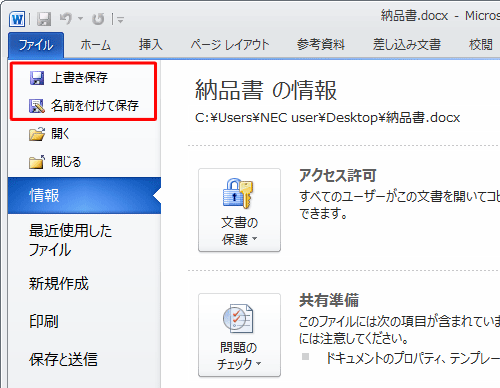Switch to the 挿入 tab
This screenshot has height=388, width=500.
[151, 45]
